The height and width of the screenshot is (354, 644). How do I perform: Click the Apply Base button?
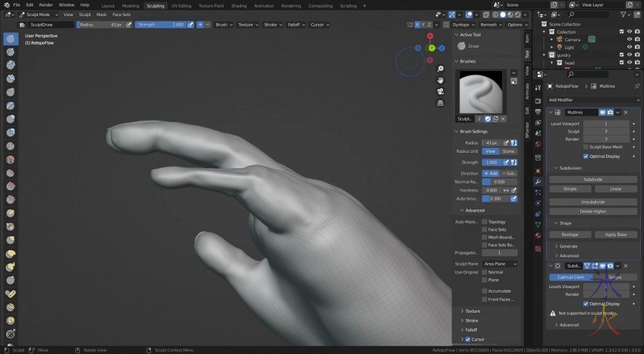click(x=615, y=235)
